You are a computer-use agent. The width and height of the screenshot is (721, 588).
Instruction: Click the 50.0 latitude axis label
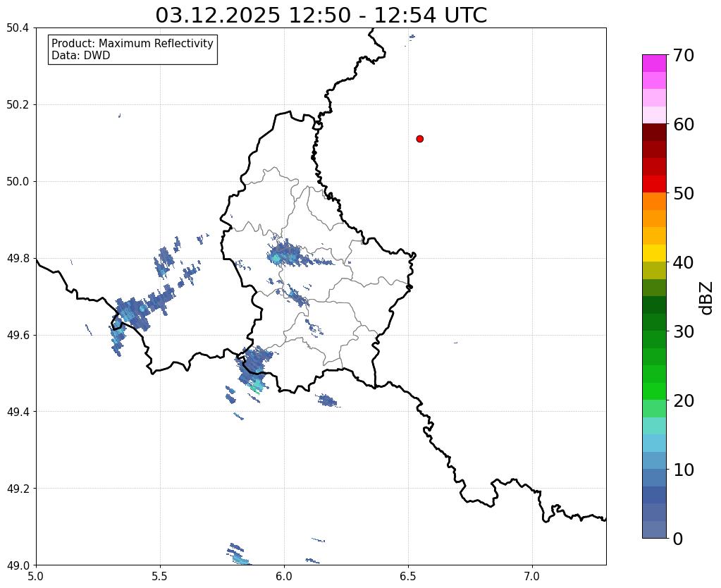(18, 182)
